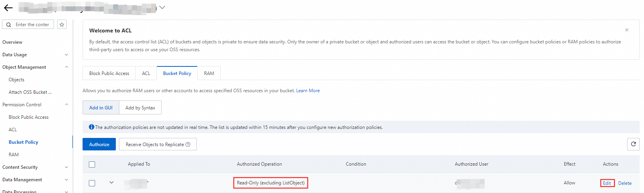The width and height of the screenshot is (644, 193).
Task: Toggle the select-all header checkbox
Action: click(92, 164)
